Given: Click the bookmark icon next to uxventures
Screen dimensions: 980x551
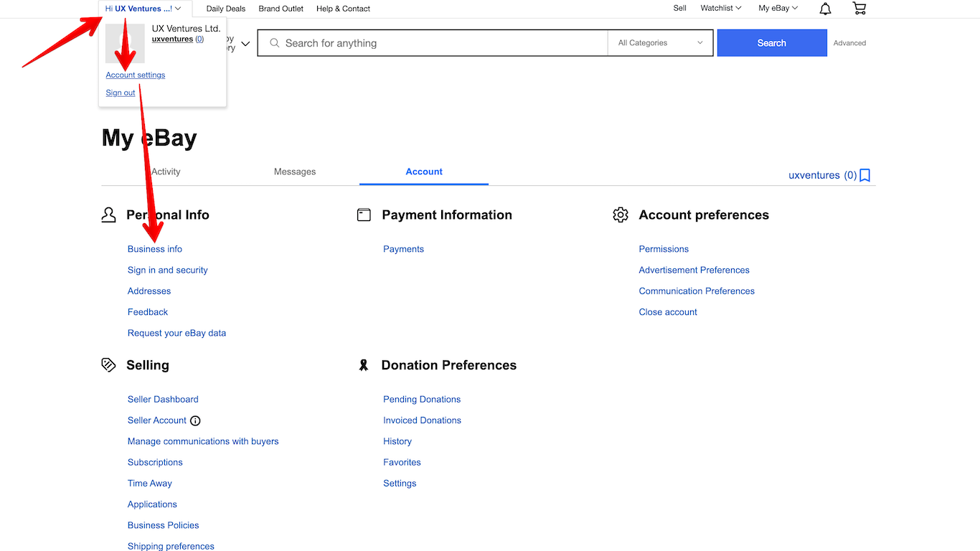Looking at the screenshot, I should 865,175.
